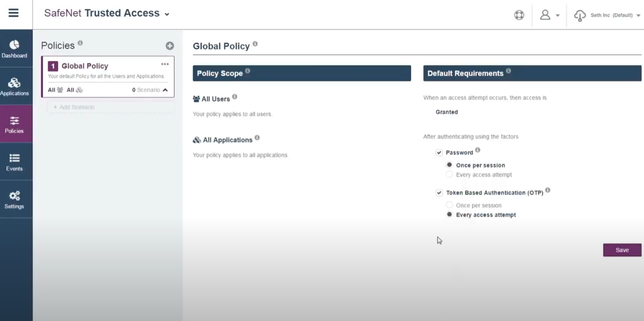Select Password 'Every access attempt' radio option
The width and height of the screenshot is (644, 321).
point(449,175)
